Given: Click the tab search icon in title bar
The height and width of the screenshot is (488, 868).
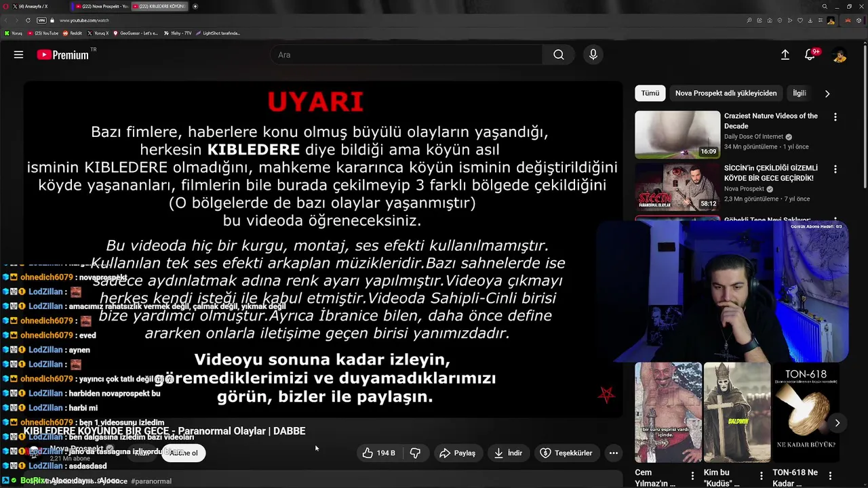Looking at the screenshot, I should point(825,6).
